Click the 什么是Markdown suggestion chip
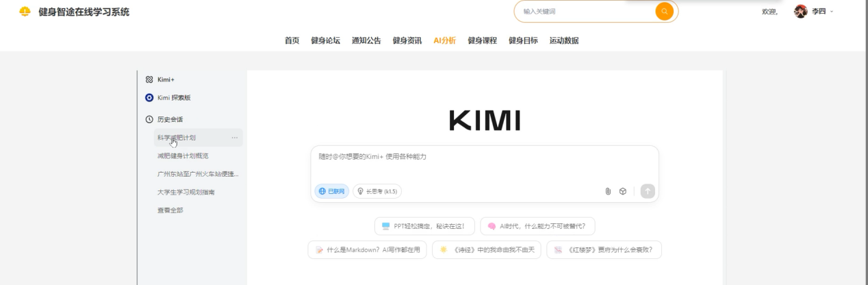868x285 pixels. point(368,250)
